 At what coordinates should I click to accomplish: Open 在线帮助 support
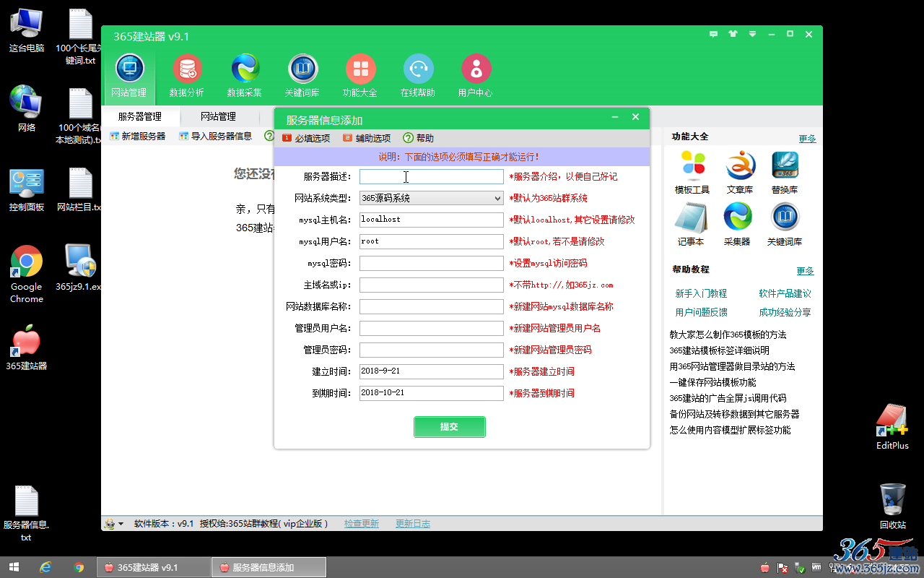click(x=418, y=76)
